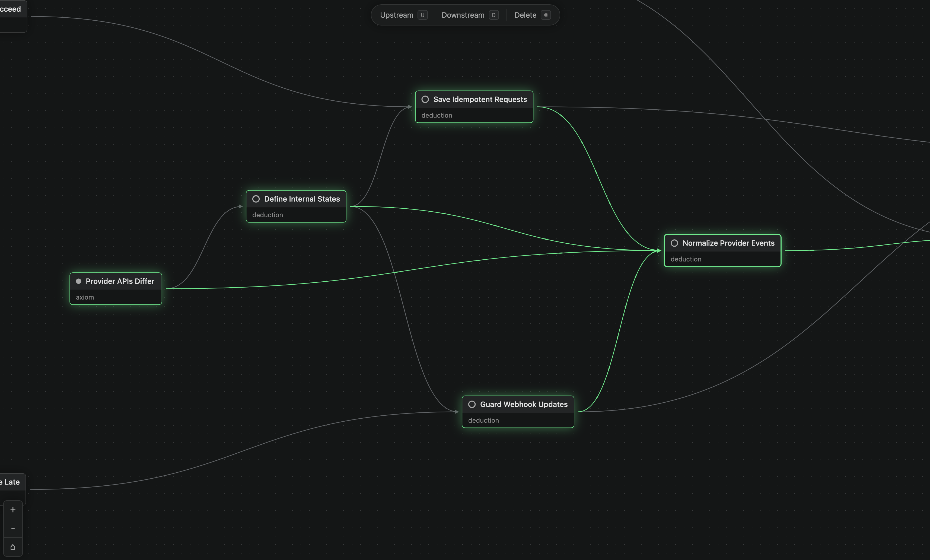Click the U shortcut key badge
The image size is (930, 560).
coord(423,15)
